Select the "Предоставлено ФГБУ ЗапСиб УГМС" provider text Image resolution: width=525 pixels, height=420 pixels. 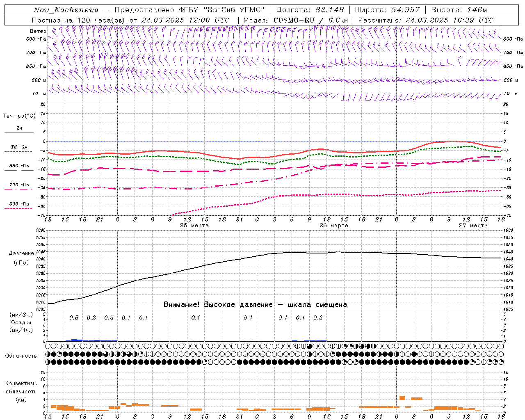pyautogui.click(x=189, y=10)
